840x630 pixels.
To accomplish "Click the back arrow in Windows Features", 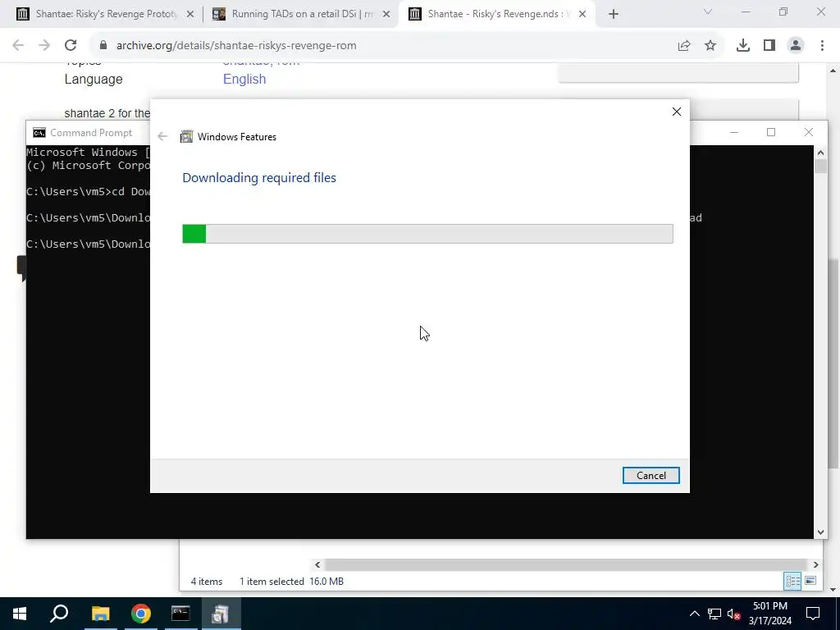I will tap(163, 137).
